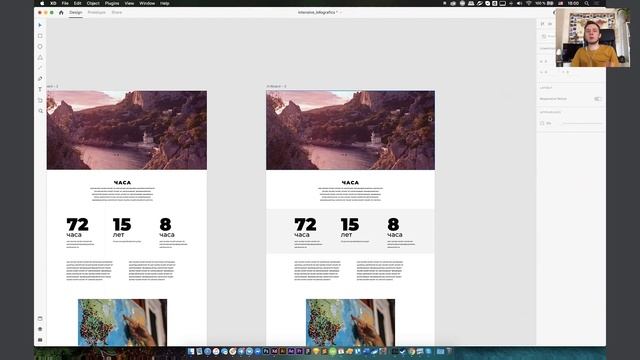Viewport: 640px width, 360px height.
Task: Select the "ЧАСА" heading on left artboard
Action: 122,183
